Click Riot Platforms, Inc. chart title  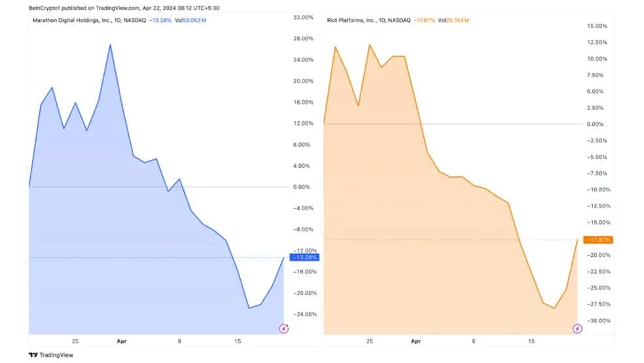click(x=368, y=20)
